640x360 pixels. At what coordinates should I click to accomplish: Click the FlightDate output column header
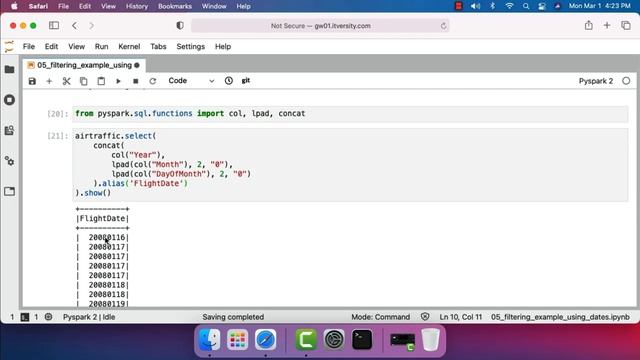pos(102,218)
